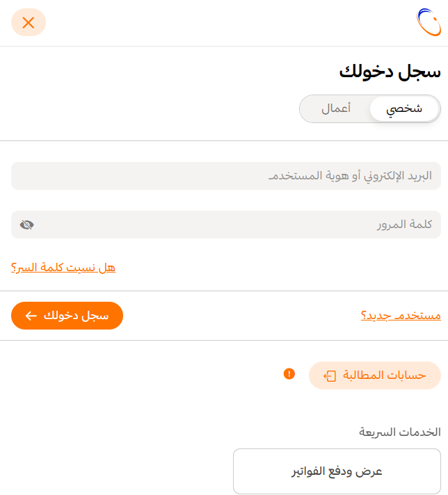
Task: Click the orange and blue brand logo
Action: (x=429, y=22)
